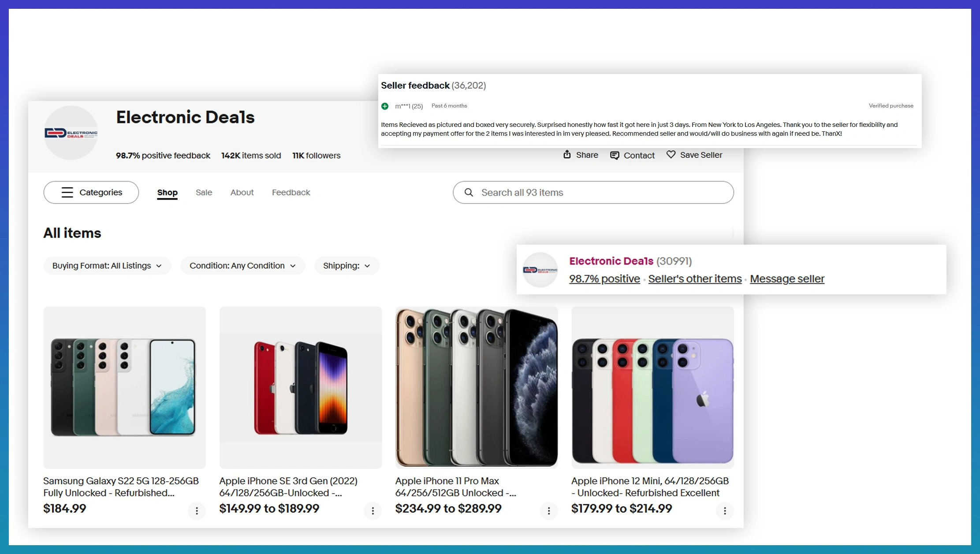The width and height of the screenshot is (980, 554).
Task: Click the Message seller link
Action: click(x=787, y=279)
